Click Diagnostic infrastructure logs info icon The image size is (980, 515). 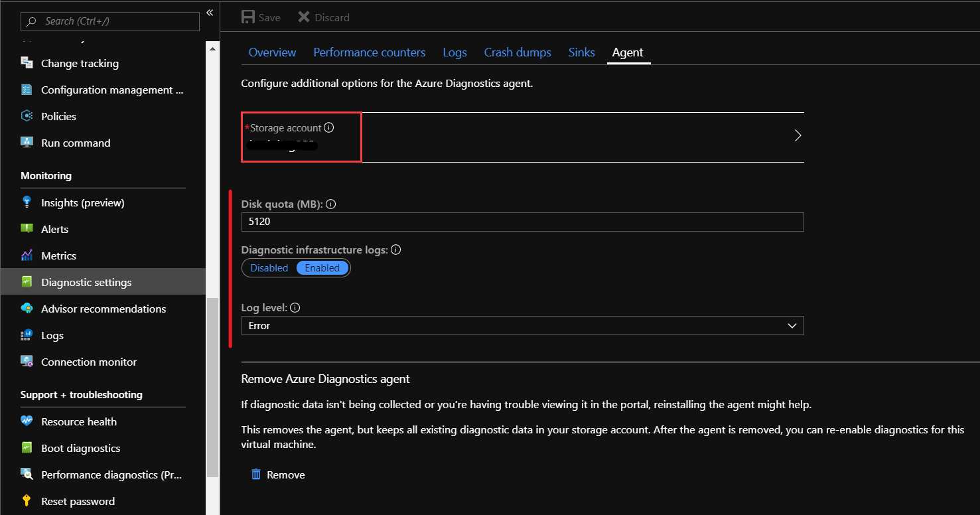coord(396,250)
